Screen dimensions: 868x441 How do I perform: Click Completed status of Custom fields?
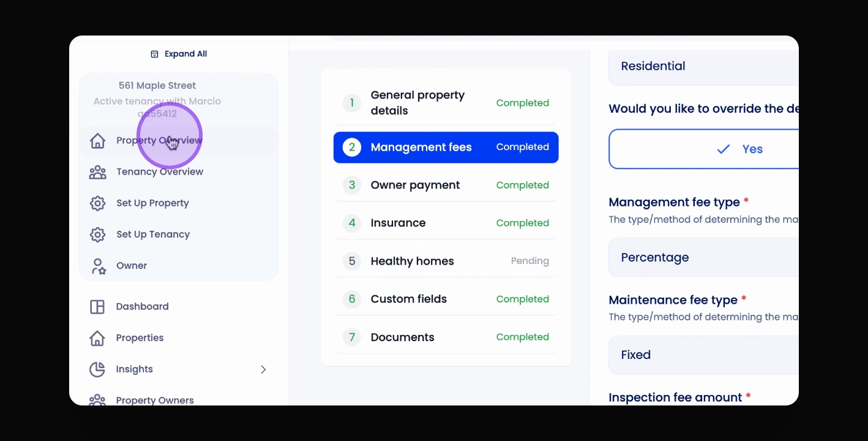click(x=522, y=299)
